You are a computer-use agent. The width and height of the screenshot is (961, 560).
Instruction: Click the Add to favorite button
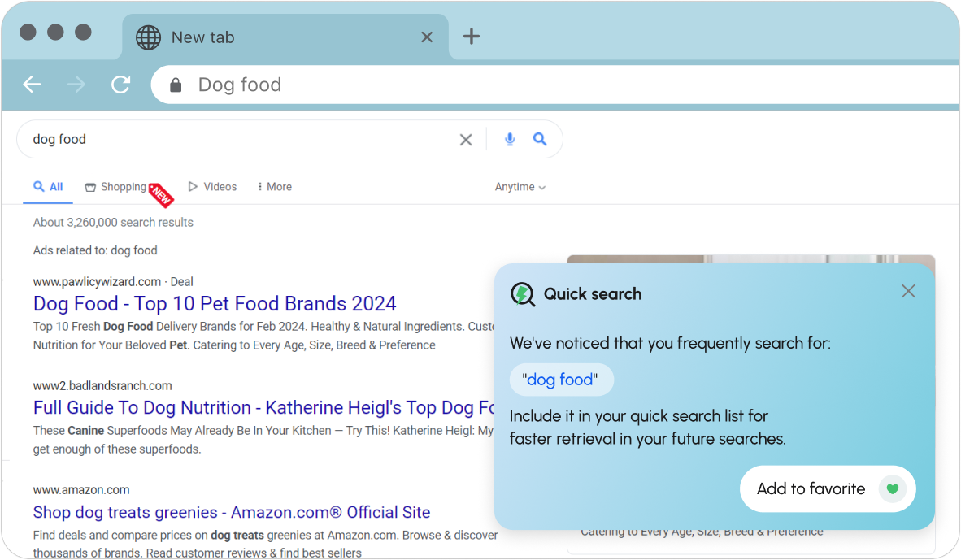click(x=828, y=489)
